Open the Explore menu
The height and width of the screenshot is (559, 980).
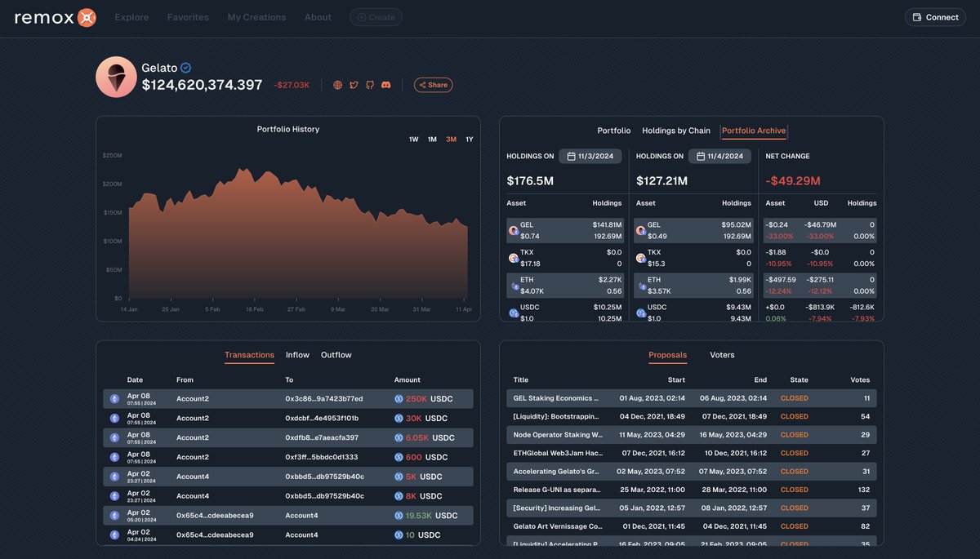click(x=131, y=16)
